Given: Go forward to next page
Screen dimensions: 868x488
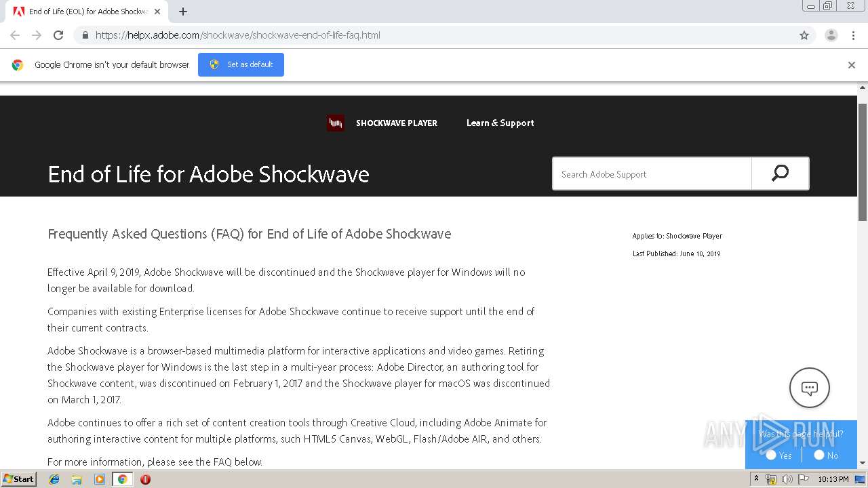Looking at the screenshot, I should pyautogui.click(x=37, y=35).
